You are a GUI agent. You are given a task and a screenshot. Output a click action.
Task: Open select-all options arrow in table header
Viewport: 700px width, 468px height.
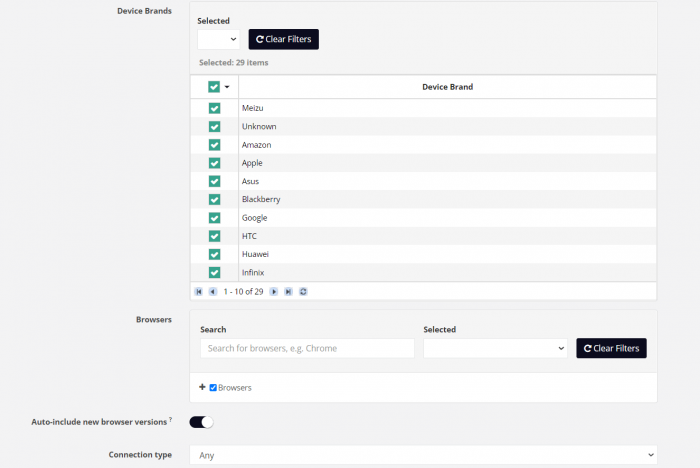coord(227,87)
